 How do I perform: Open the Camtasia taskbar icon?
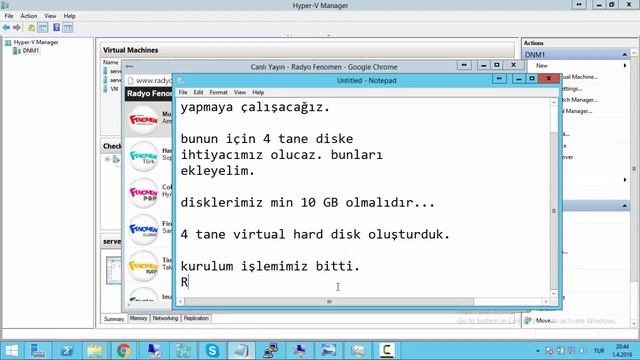tap(387, 351)
